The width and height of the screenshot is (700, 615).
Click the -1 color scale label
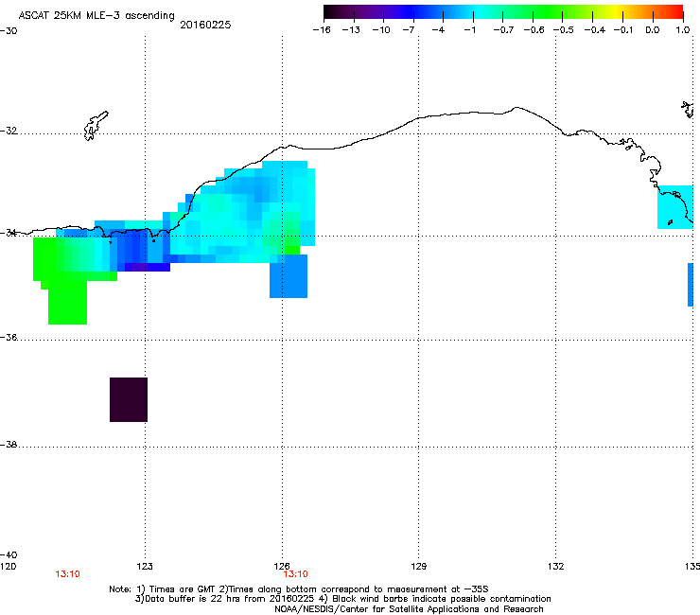click(x=469, y=30)
